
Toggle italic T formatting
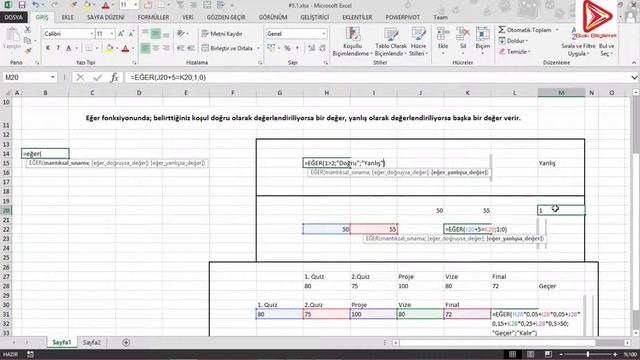pos(58,48)
